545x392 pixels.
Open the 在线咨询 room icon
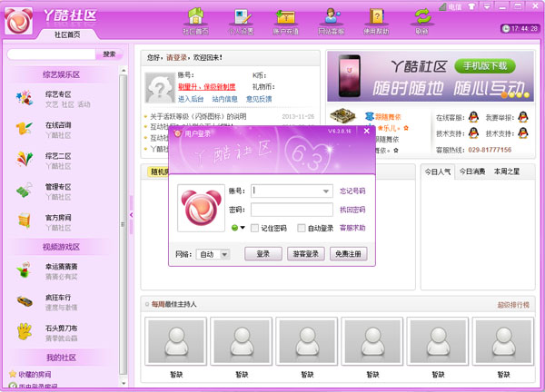[24, 129]
